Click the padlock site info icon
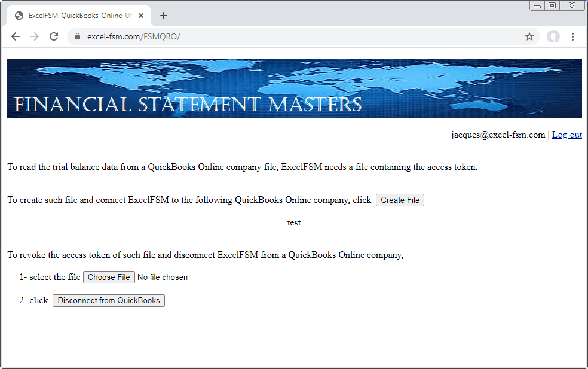This screenshot has height=369, width=588. point(78,36)
